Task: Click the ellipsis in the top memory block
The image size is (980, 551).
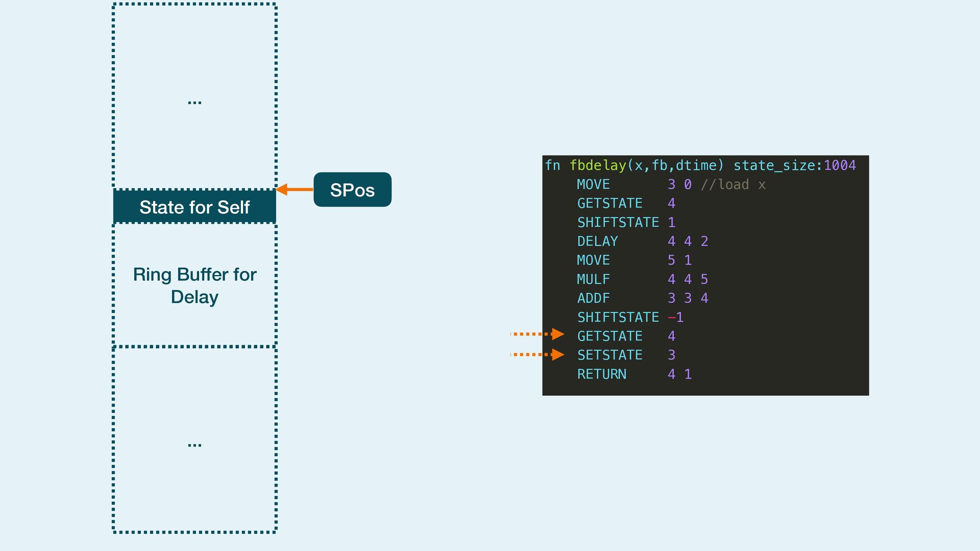Action: coord(194,102)
